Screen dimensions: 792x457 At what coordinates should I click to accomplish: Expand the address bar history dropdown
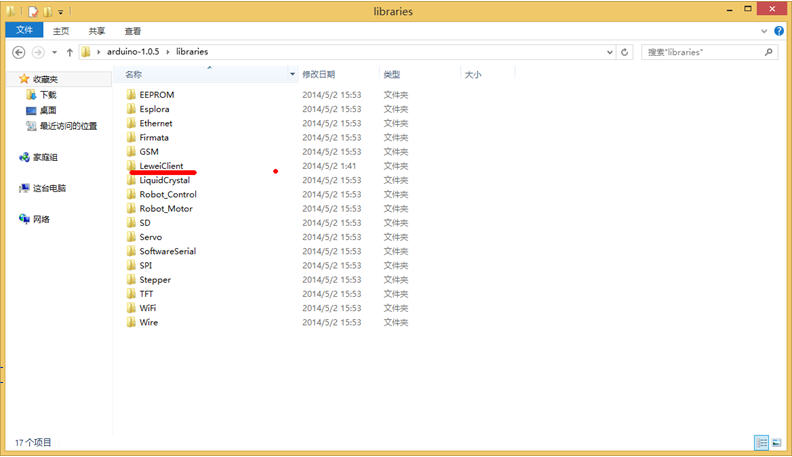click(610, 52)
